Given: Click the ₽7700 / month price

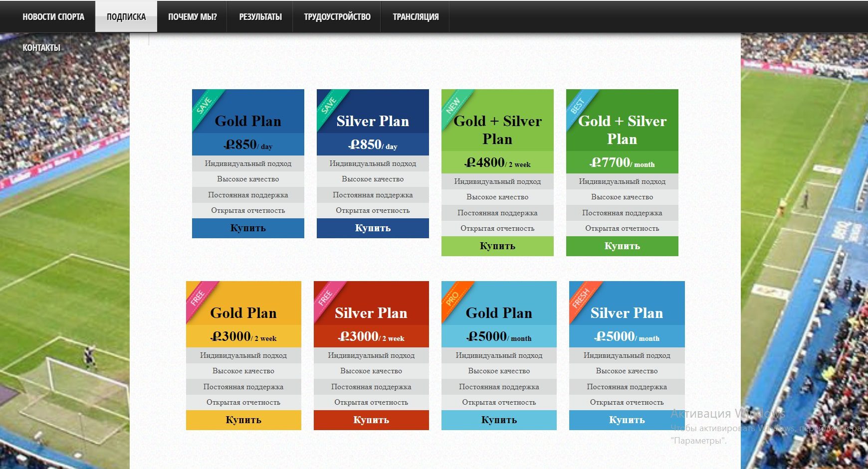Looking at the screenshot, I should coord(622,162).
